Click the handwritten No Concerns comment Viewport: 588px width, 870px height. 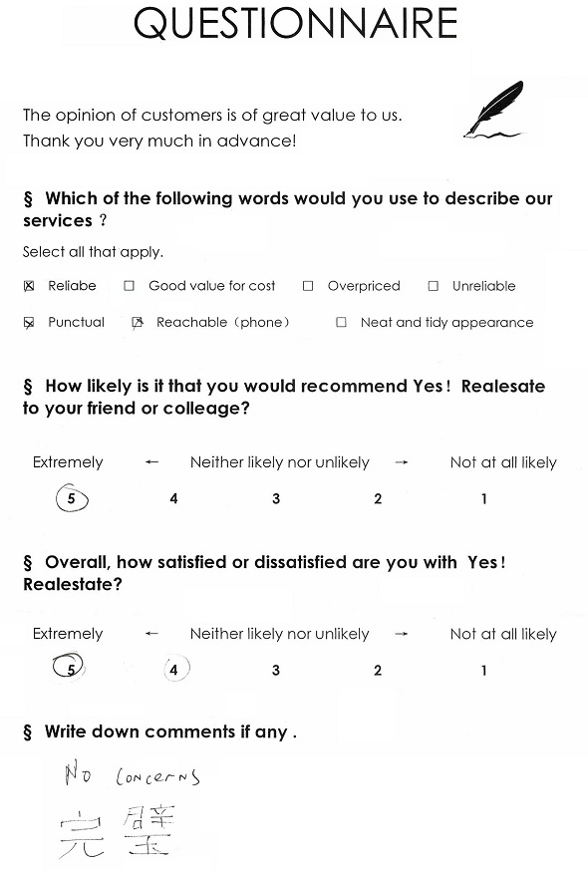[132, 774]
